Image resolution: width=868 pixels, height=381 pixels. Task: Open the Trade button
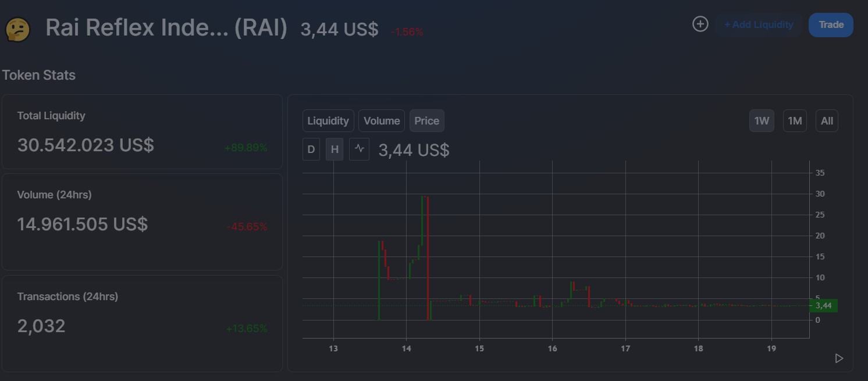click(831, 24)
